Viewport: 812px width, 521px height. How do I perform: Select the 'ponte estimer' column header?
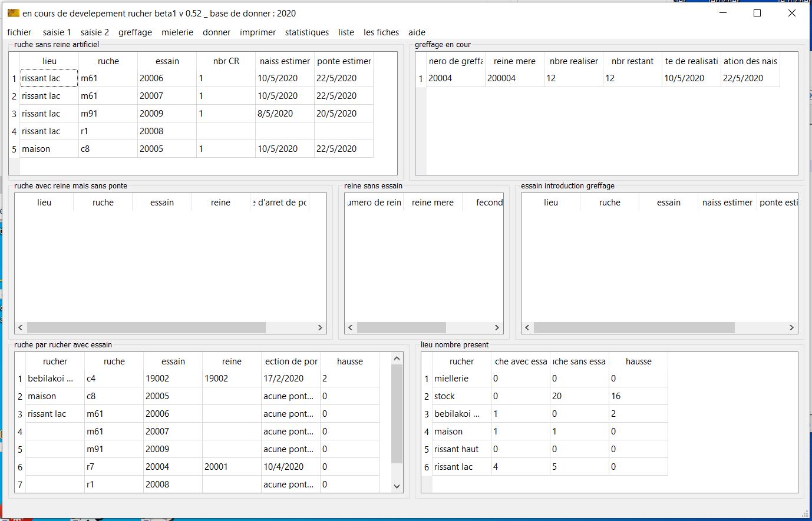[344, 61]
